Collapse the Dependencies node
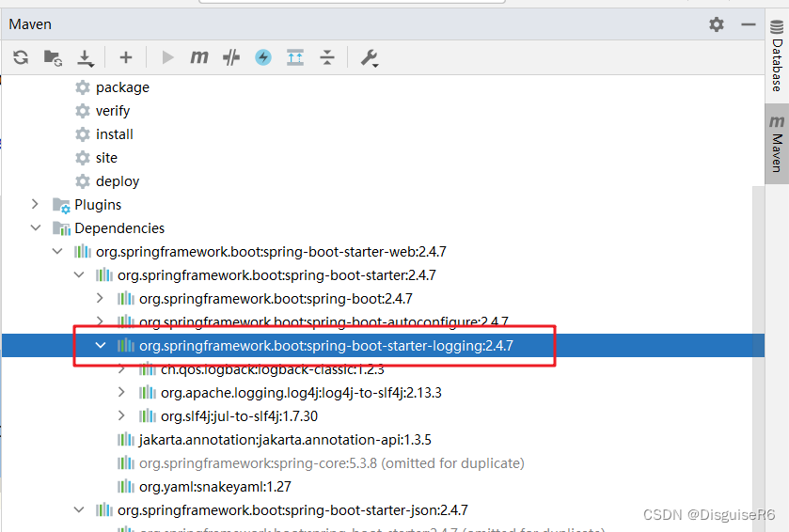 pos(35,227)
